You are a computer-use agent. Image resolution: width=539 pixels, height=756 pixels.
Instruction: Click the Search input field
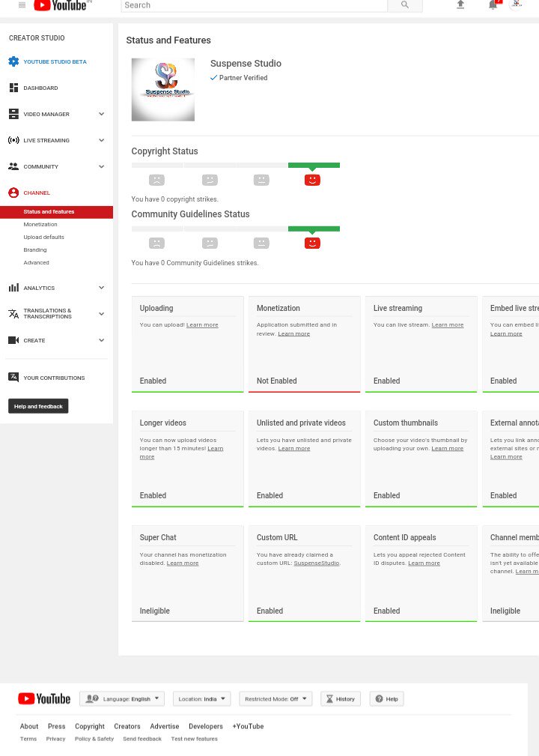point(255,4)
